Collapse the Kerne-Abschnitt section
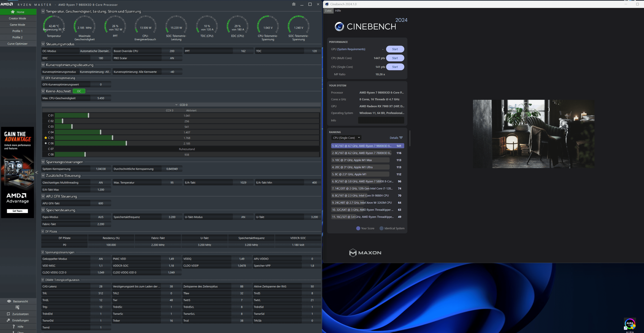 tap(43, 91)
